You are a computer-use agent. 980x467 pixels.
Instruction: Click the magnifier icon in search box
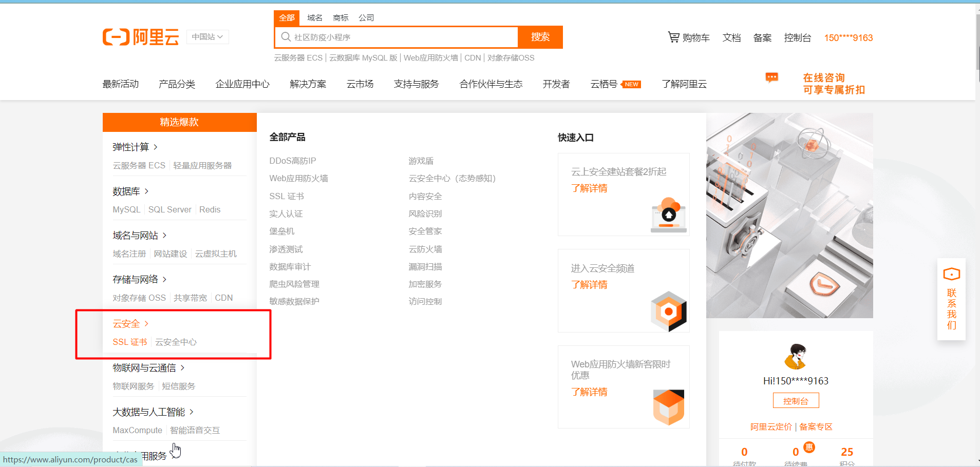pos(286,37)
